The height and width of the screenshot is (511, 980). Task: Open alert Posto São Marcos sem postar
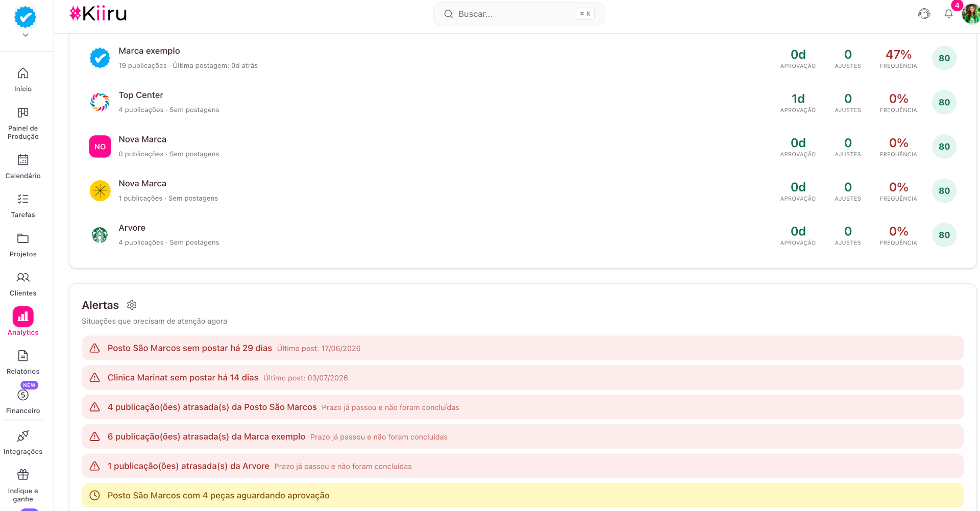point(523,348)
